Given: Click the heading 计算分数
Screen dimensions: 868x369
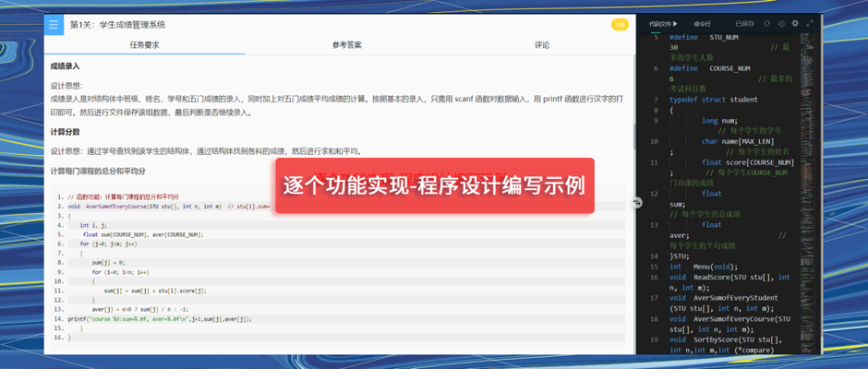Looking at the screenshot, I should point(65,132).
